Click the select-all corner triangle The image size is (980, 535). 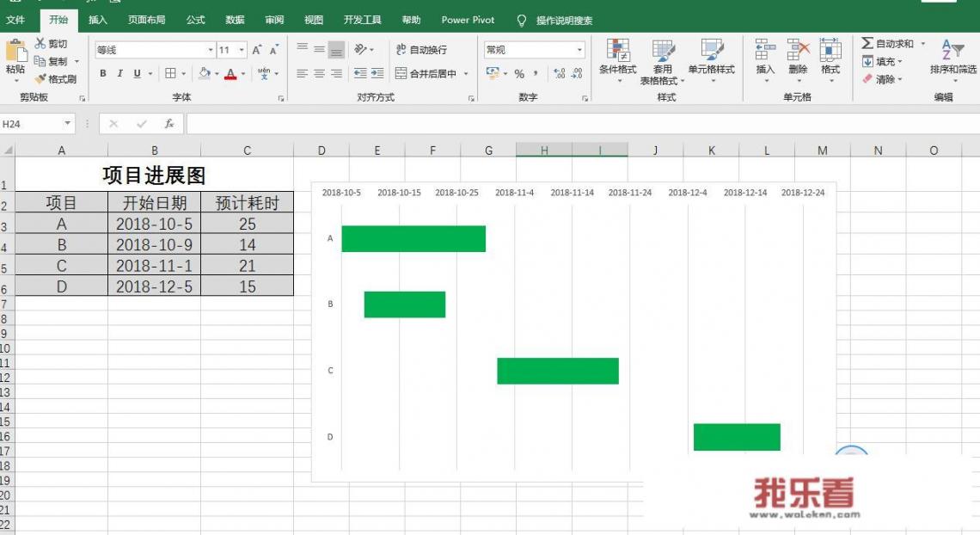point(8,150)
